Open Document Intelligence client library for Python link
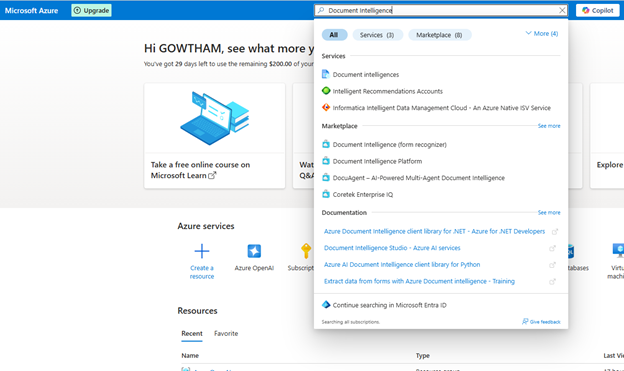Screen dimensions: 624x371 coord(402,265)
